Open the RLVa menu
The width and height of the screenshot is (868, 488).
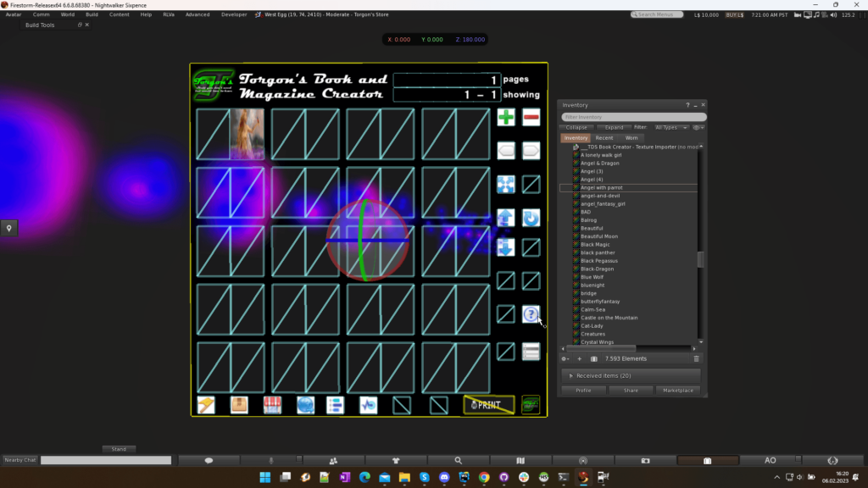click(x=169, y=14)
